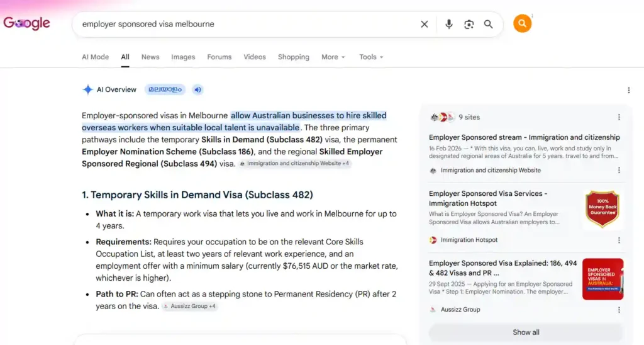Screen dimensions: 644x345
Task: Open options for Immigration Hotspot source
Action: coord(619,240)
